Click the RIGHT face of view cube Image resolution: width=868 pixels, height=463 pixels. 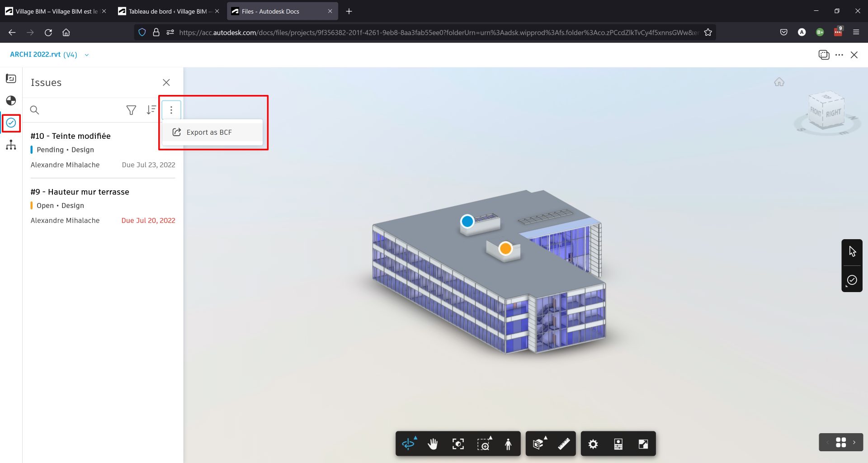pyautogui.click(x=833, y=113)
